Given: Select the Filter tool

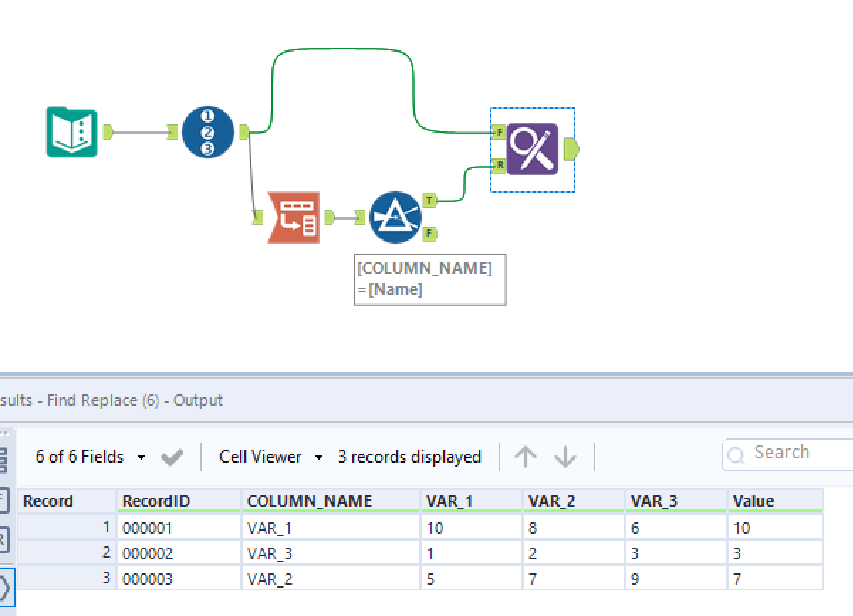Looking at the screenshot, I should [396, 217].
